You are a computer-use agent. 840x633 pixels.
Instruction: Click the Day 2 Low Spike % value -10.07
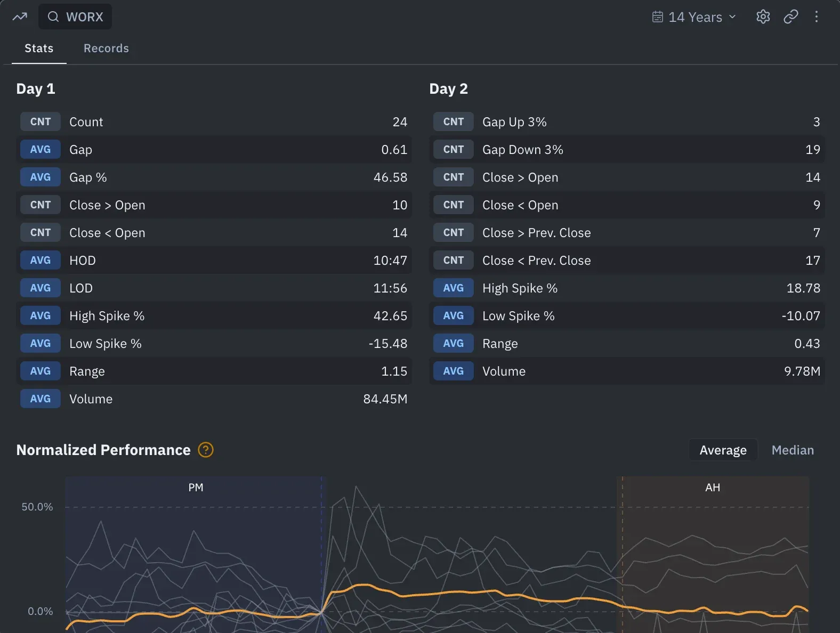pos(801,316)
